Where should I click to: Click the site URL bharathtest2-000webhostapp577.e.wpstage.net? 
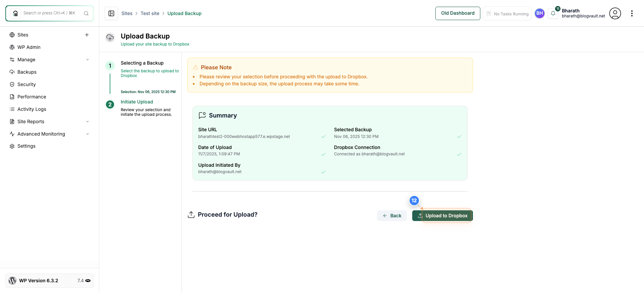244,137
